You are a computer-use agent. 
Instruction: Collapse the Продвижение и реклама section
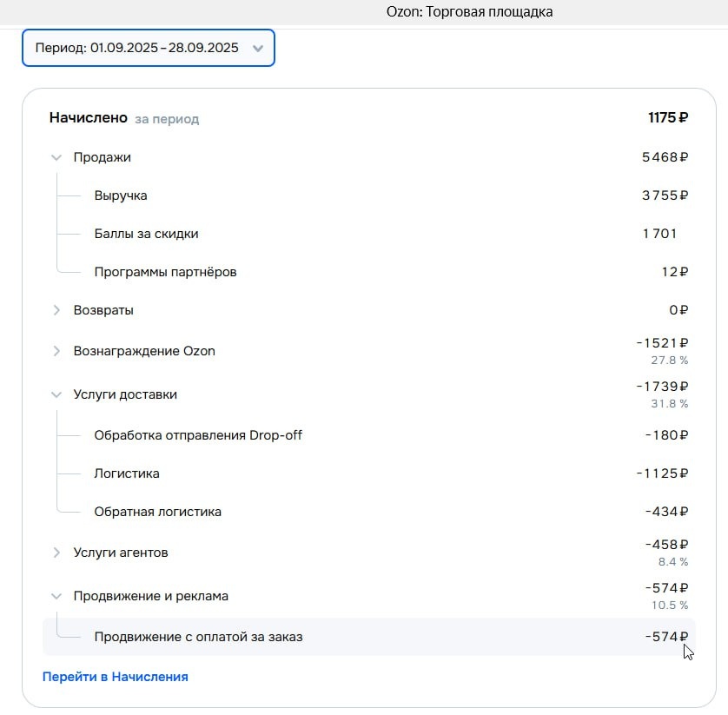tap(56, 596)
